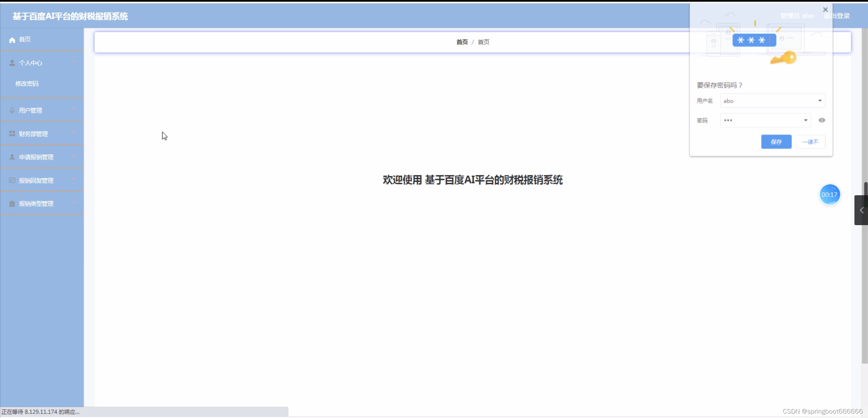Expand the 报销类型管理 menu chevron

[x=74, y=203]
